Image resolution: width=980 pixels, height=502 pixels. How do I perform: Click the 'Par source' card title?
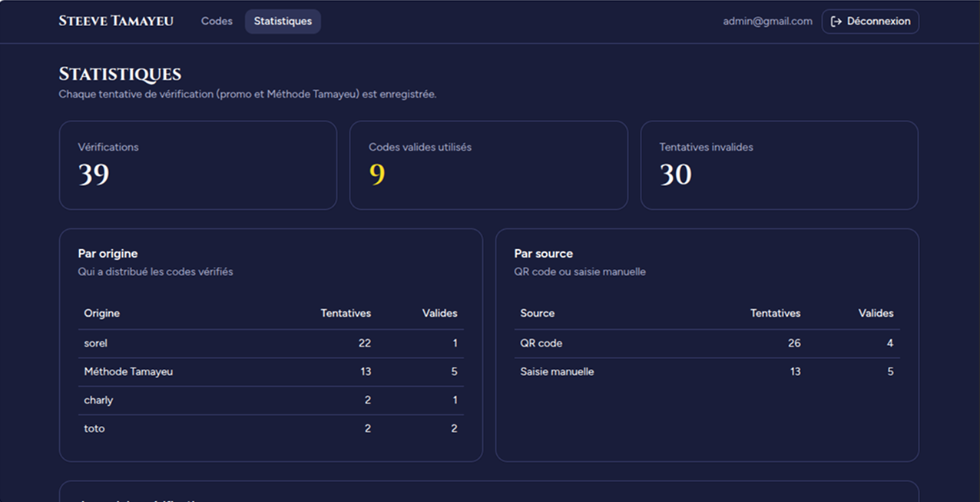click(544, 254)
